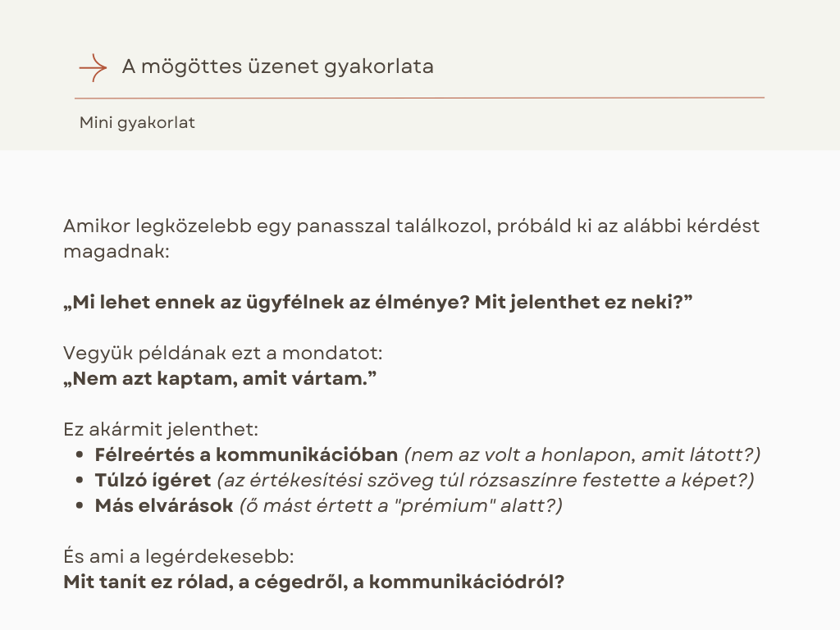The image size is (840, 630).
Task: Click the bullet dot before "Más elvárások"
Action: (79, 505)
